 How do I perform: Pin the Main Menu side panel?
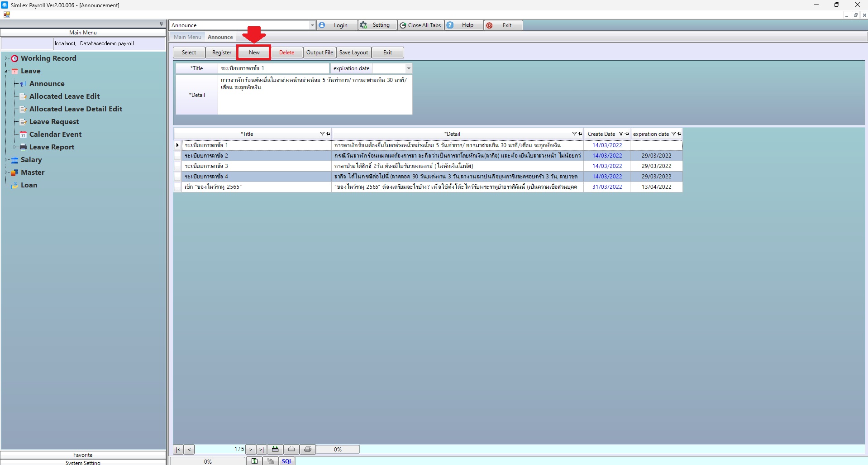(x=161, y=24)
